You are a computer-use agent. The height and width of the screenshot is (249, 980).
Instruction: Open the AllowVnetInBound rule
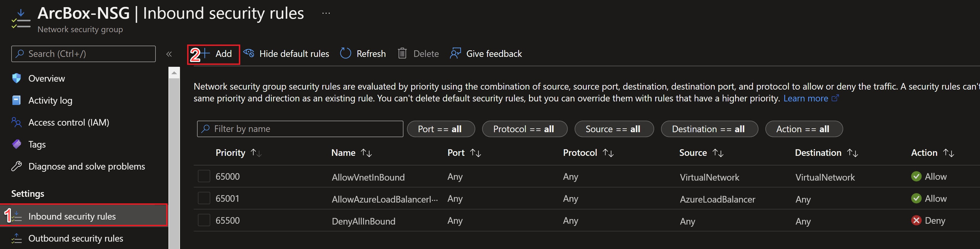tap(368, 177)
